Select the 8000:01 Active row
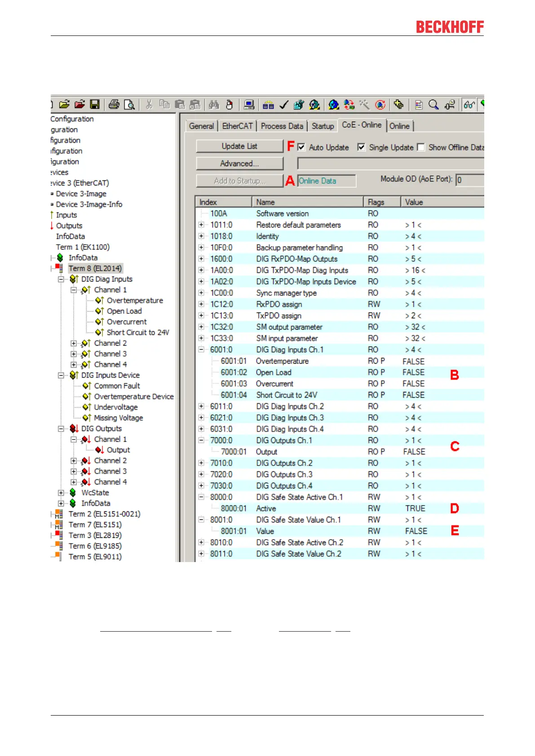The height and width of the screenshot is (756, 535). [340, 508]
